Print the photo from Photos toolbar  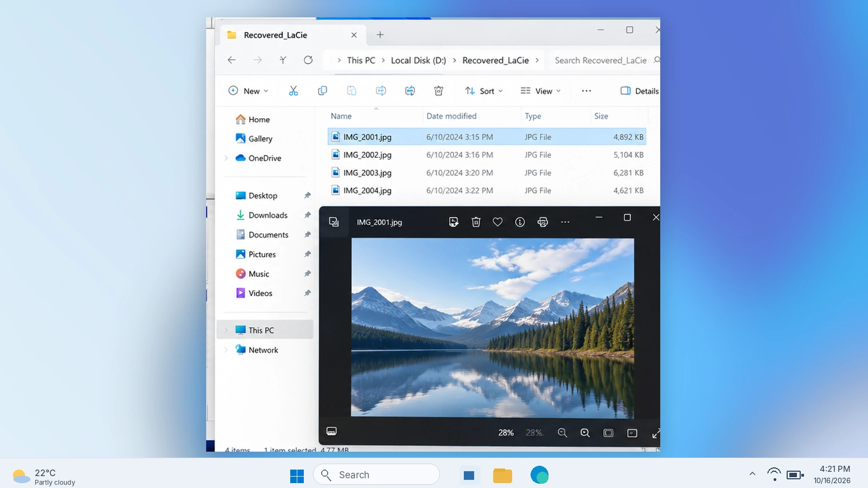(542, 222)
